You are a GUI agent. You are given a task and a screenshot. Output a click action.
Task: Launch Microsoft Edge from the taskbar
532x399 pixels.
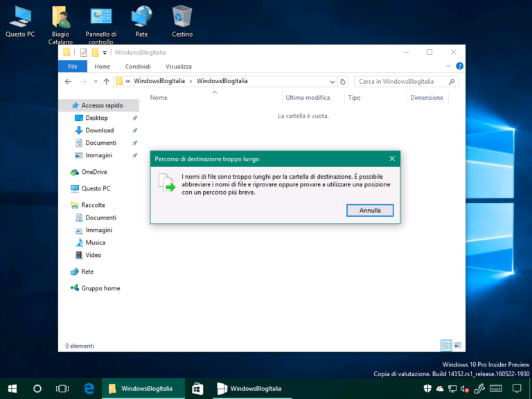pyautogui.click(x=89, y=389)
